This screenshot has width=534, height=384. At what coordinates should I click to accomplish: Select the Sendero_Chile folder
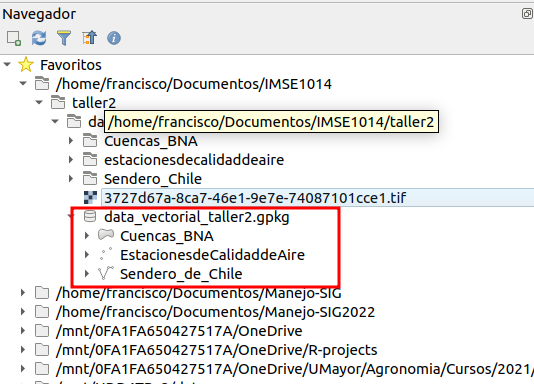153,179
